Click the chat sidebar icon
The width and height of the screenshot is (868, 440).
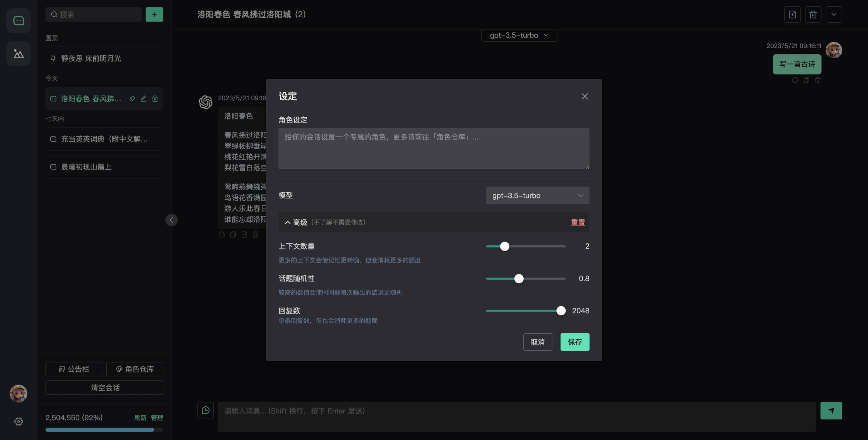pyautogui.click(x=18, y=21)
